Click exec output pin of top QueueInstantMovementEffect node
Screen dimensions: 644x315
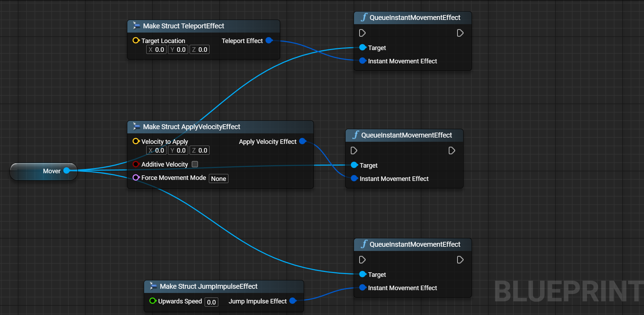coord(460,33)
